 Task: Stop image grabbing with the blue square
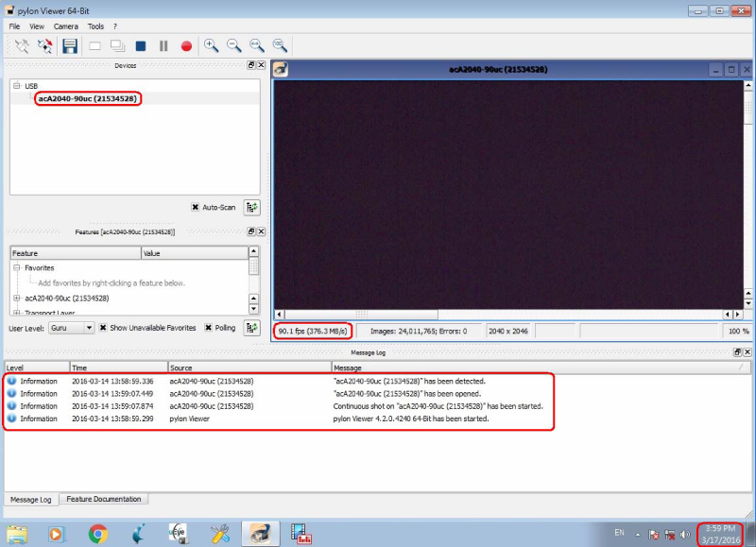(141, 45)
